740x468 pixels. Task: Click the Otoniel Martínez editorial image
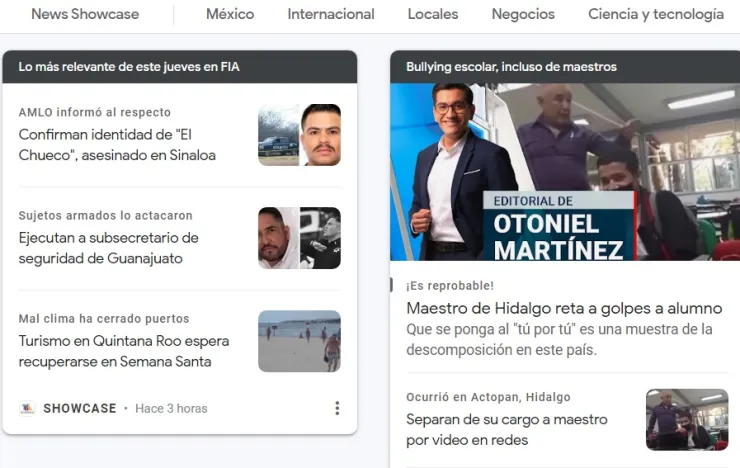pos(565,172)
